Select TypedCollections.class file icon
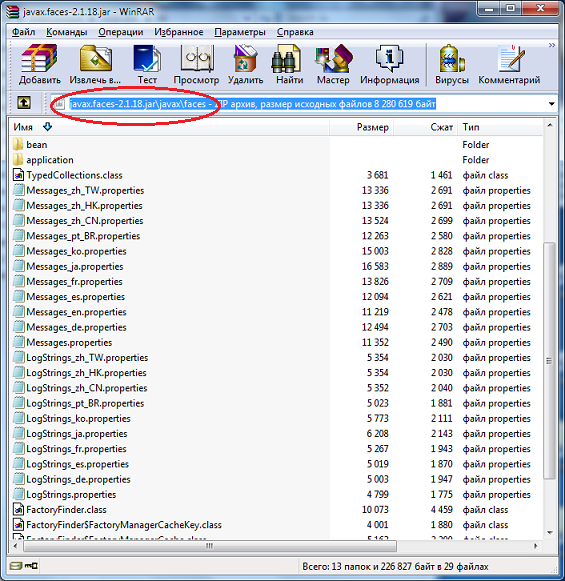 point(18,175)
